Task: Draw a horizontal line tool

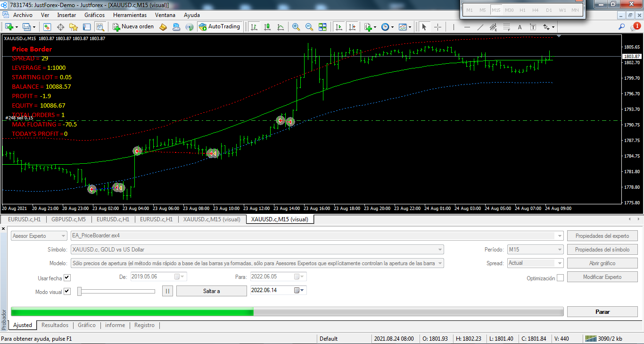Action: tap(467, 27)
